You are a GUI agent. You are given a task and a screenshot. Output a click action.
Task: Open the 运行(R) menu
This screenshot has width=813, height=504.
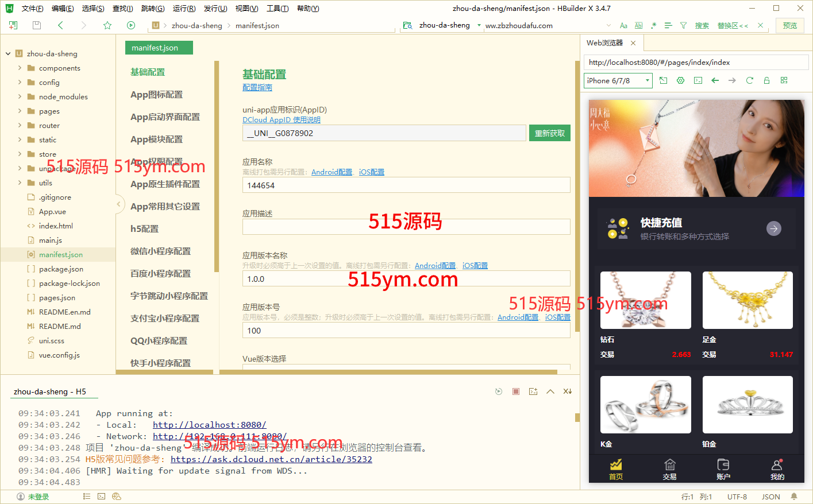click(x=184, y=8)
